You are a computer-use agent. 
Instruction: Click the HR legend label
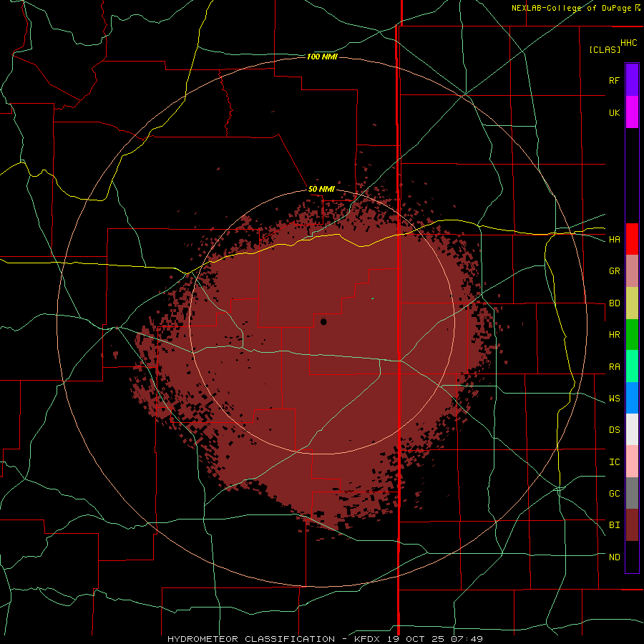(614, 335)
